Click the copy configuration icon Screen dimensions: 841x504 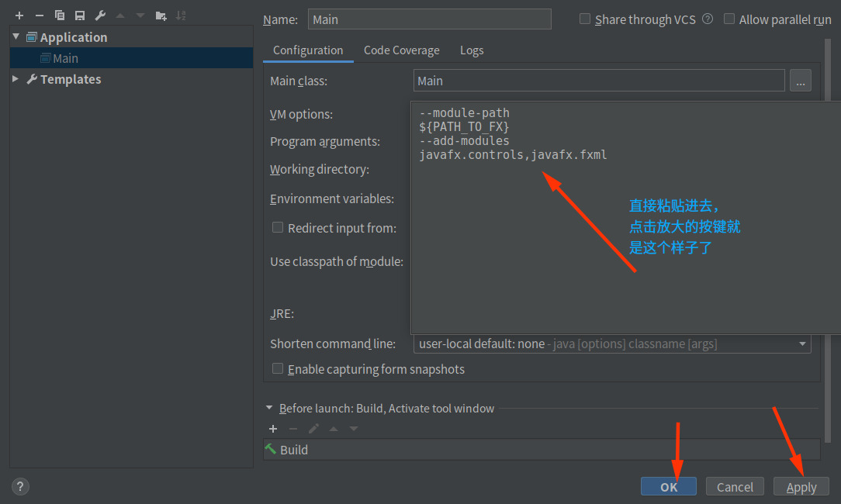pyautogui.click(x=59, y=15)
